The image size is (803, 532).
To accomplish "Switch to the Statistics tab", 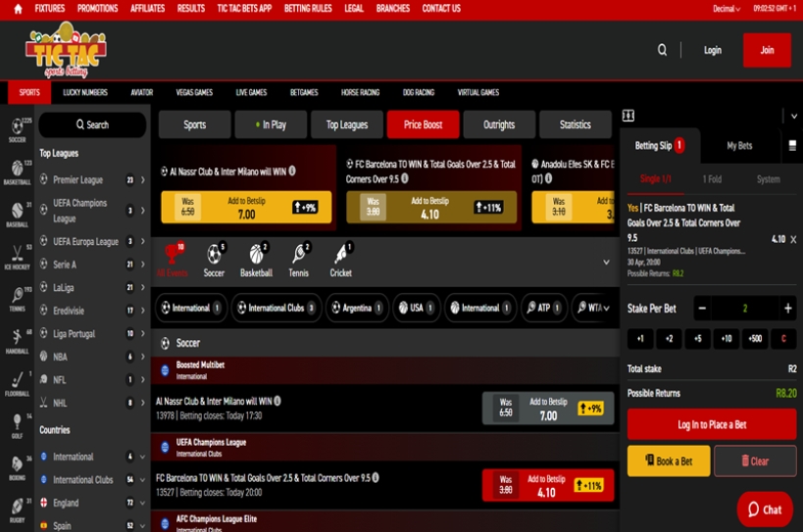I will 576,124.
